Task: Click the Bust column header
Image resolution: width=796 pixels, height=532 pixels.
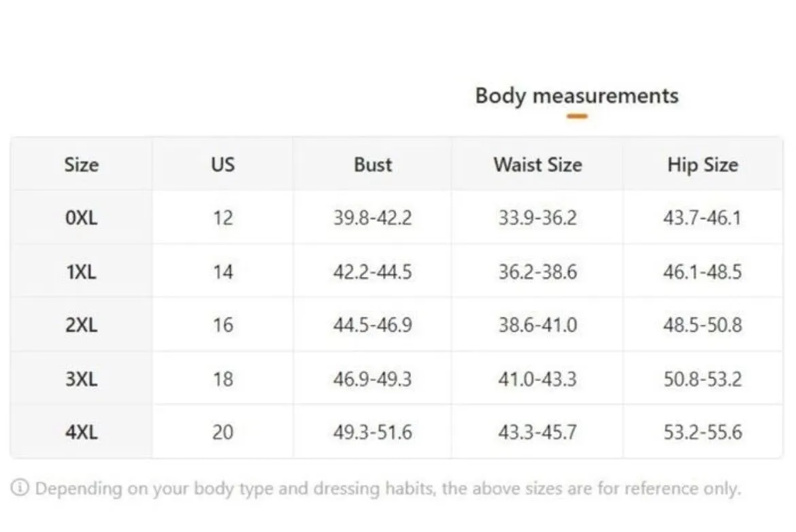Action: pyautogui.click(x=373, y=165)
